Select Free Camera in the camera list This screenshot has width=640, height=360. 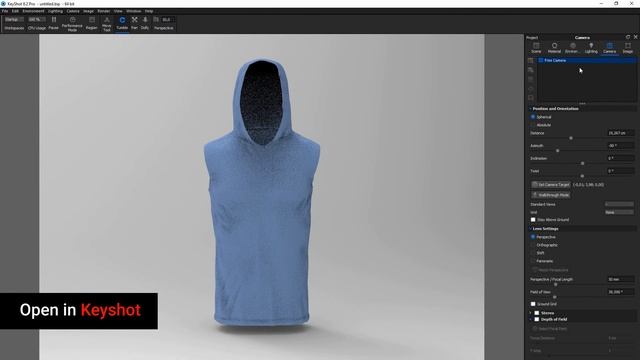pyautogui.click(x=587, y=60)
